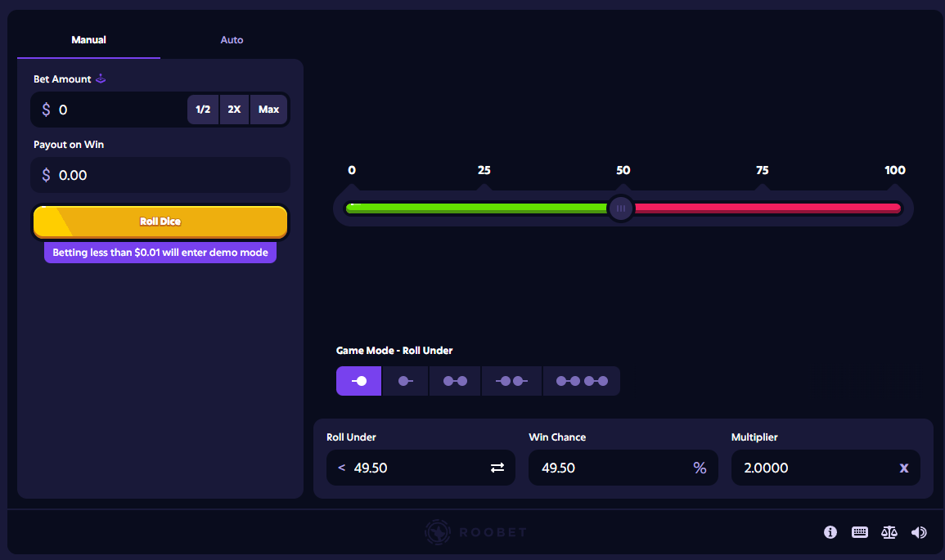
Task: Click the Win Chance value field
Action: pyautogui.click(x=623, y=468)
